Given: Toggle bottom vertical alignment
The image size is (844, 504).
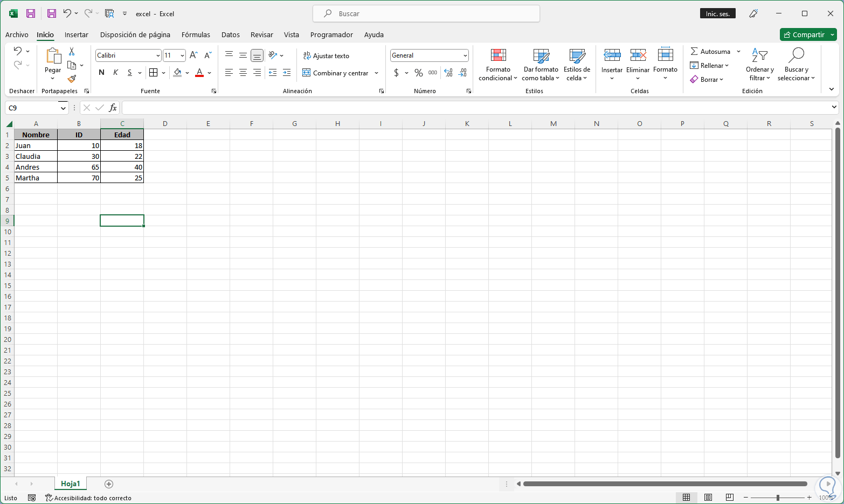Looking at the screenshot, I should coord(257,55).
